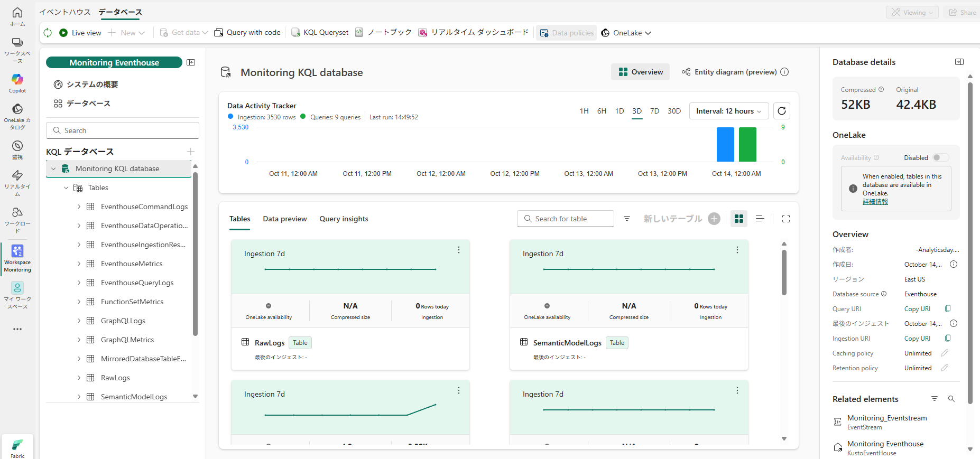Viewport: 980px width, 459px height.
Task: Open Monitoring_Eventstream related element
Action: 887,418
